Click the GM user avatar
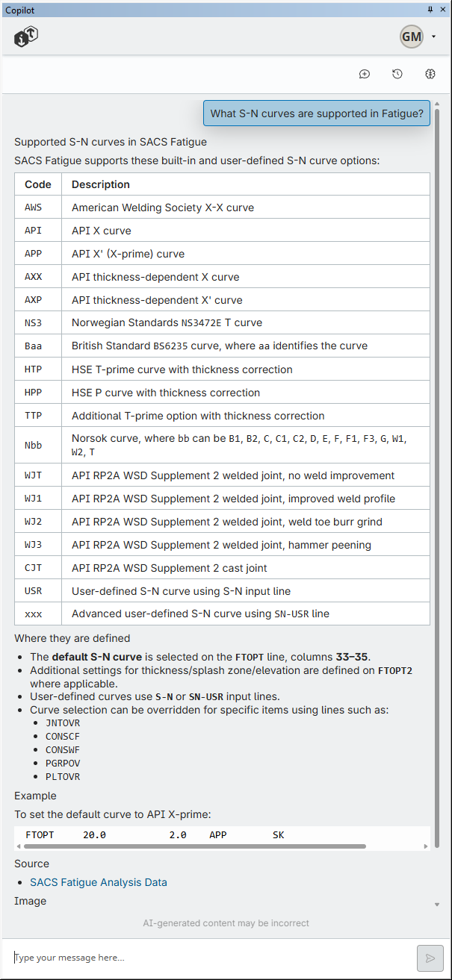The height and width of the screenshot is (980, 452). pyautogui.click(x=412, y=37)
